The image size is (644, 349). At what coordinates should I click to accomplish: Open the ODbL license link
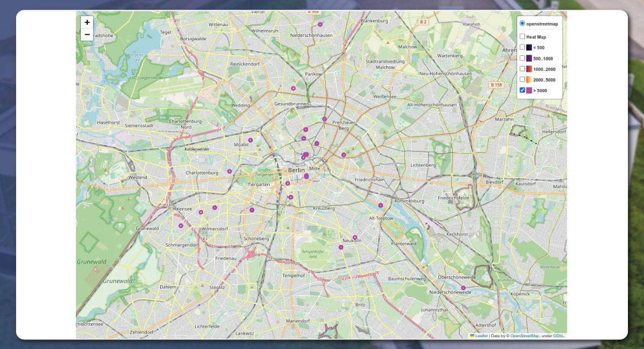[559, 336]
